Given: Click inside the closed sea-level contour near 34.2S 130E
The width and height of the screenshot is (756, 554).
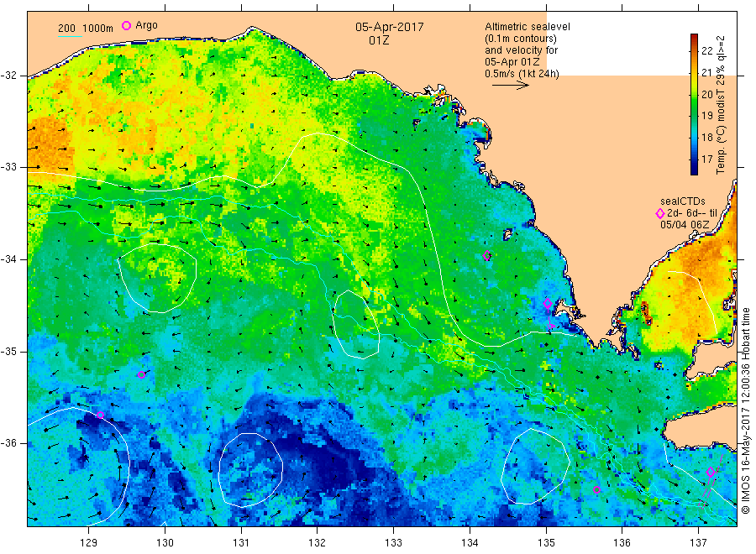Looking at the screenshot, I should [x=158, y=279].
